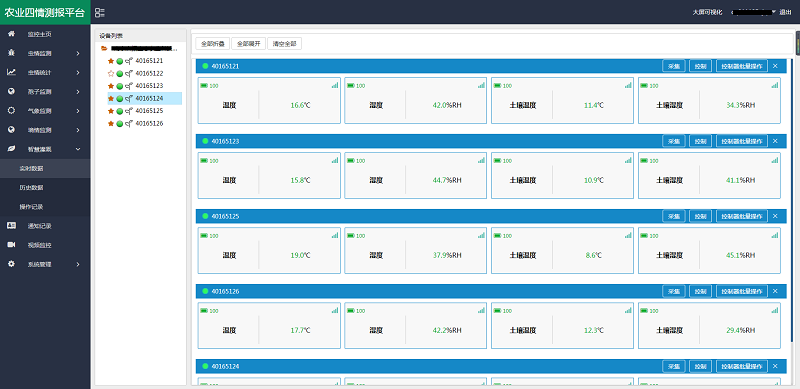The height and width of the screenshot is (389, 800).
Task: Click the sidebar collapse icon in header
Action: (x=100, y=12)
